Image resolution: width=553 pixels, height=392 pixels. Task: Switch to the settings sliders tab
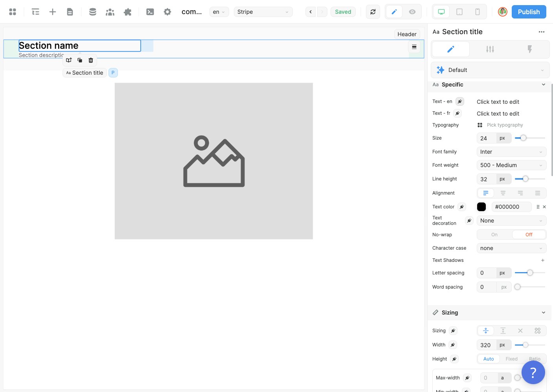coord(490,49)
